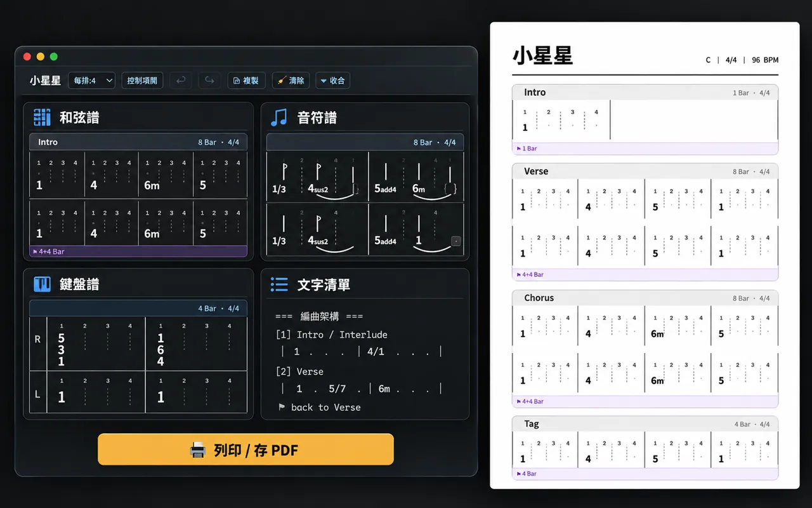The image size is (812, 508).
Task: Click the 音符譜 music note icon
Action: point(279,117)
